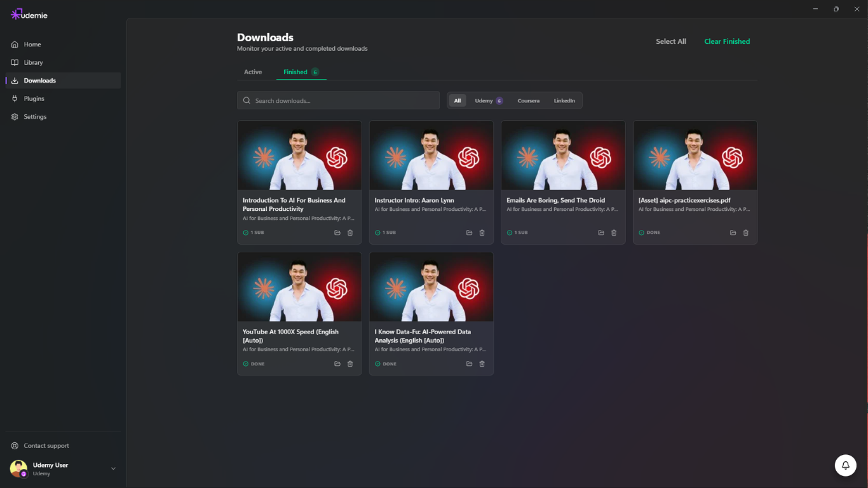Viewport: 868px width, 488px height.
Task: Expand the Udemy User account menu
Action: tap(113, 469)
